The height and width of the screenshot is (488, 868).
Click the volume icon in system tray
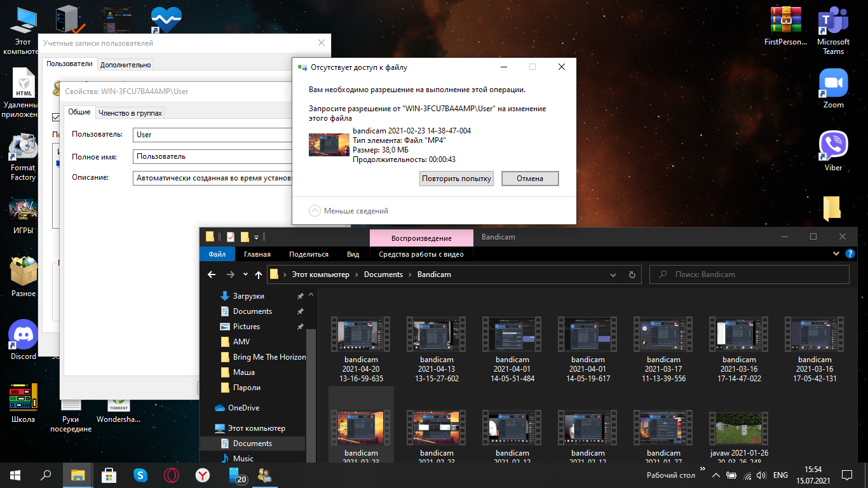761,475
